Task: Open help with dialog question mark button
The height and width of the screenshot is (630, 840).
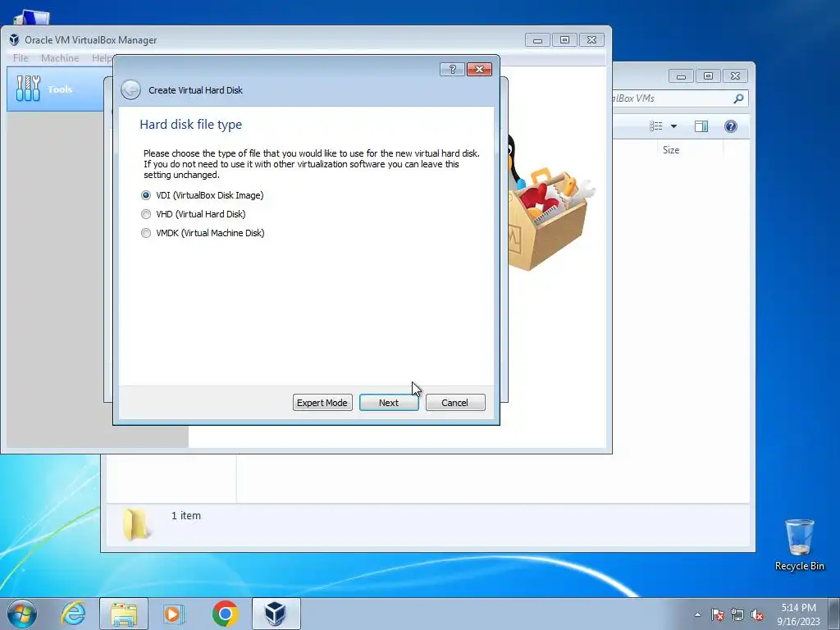Action: click(x=452, y=70)
